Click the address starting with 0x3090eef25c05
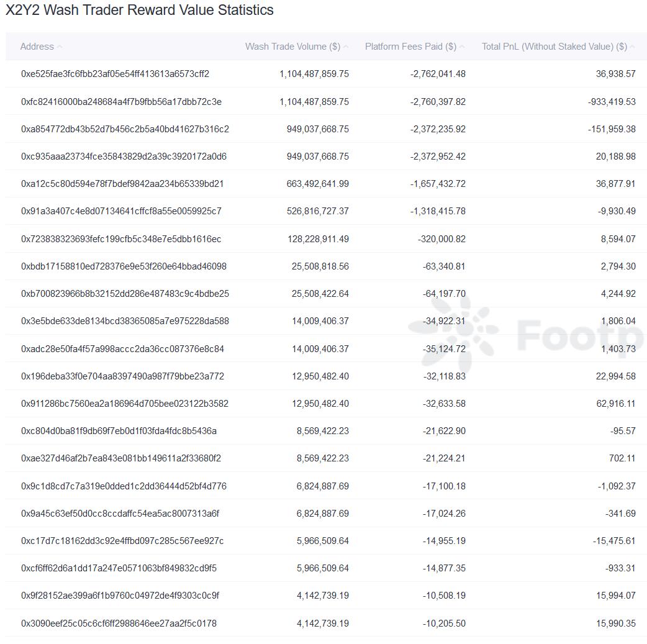647x644 pixels. click(x=119, y=623)
